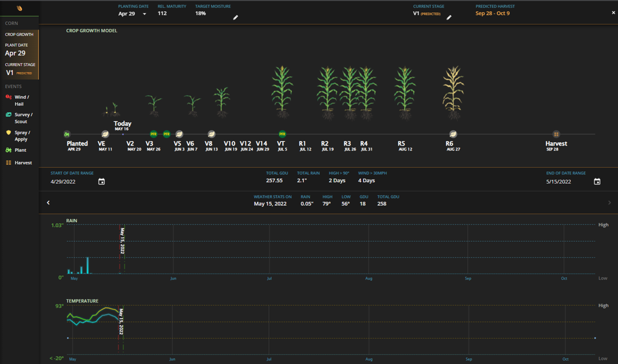Click the corn logo icon in the sidebar

19,8
